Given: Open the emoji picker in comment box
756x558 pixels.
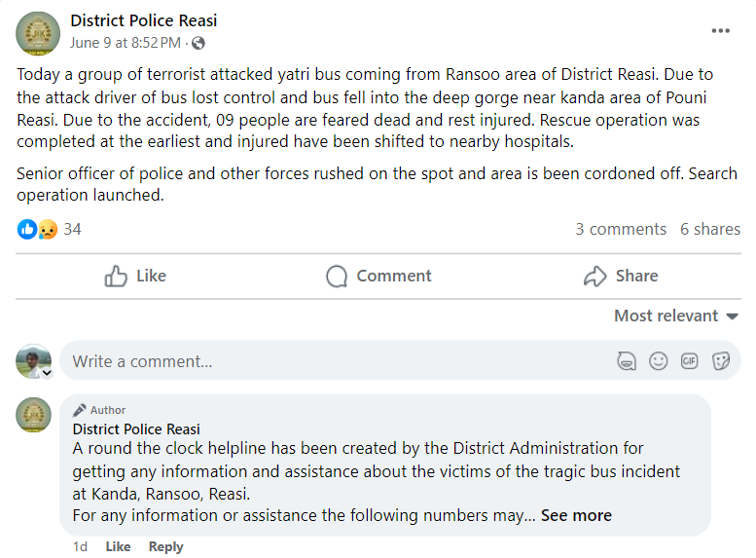Looking at the screenshot, I should pos(659,361).
